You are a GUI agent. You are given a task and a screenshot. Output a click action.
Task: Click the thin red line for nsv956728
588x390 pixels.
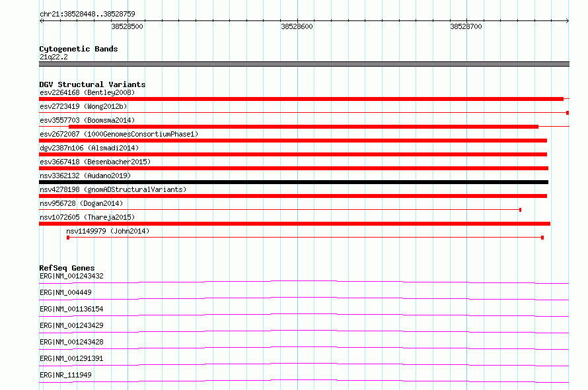click(x=280, y=209)
